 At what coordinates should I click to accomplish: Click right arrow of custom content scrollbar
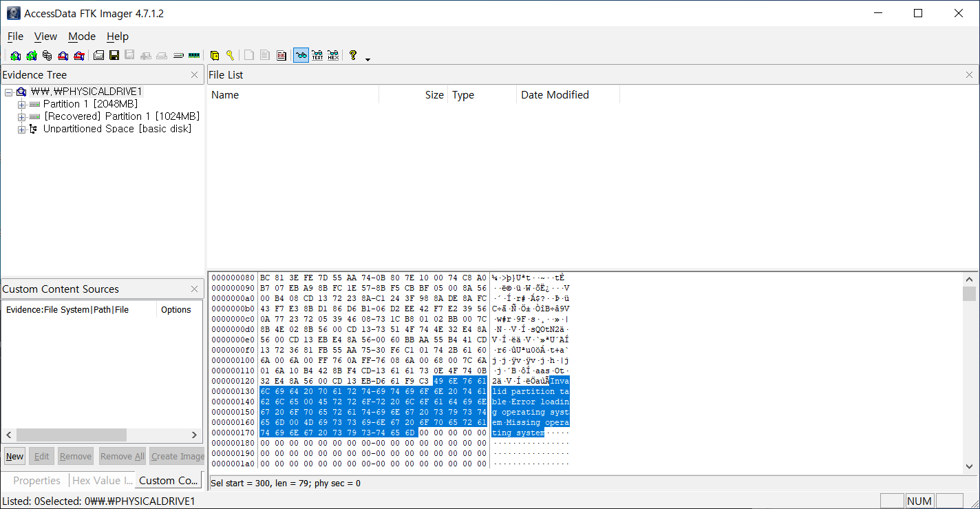point(195,435)
